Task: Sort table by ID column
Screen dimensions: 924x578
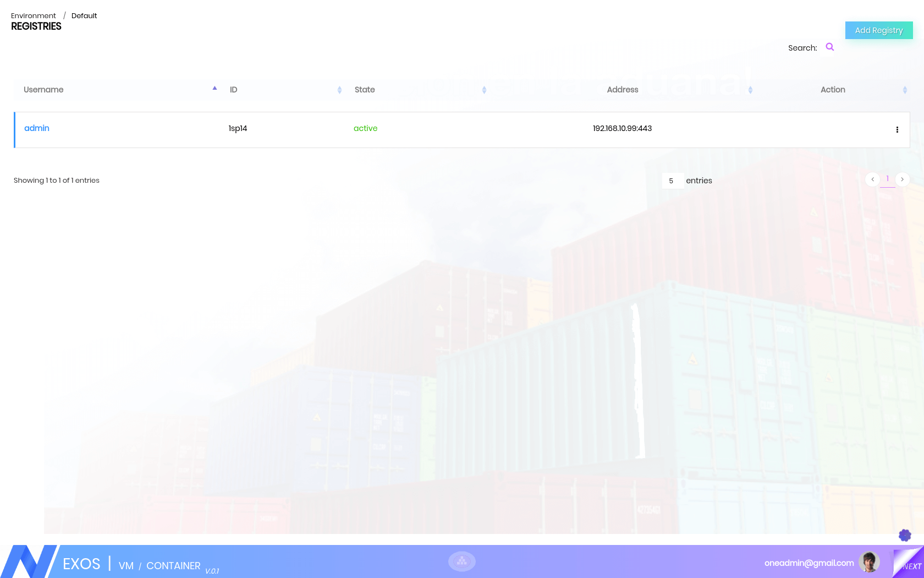Action: 234,90
